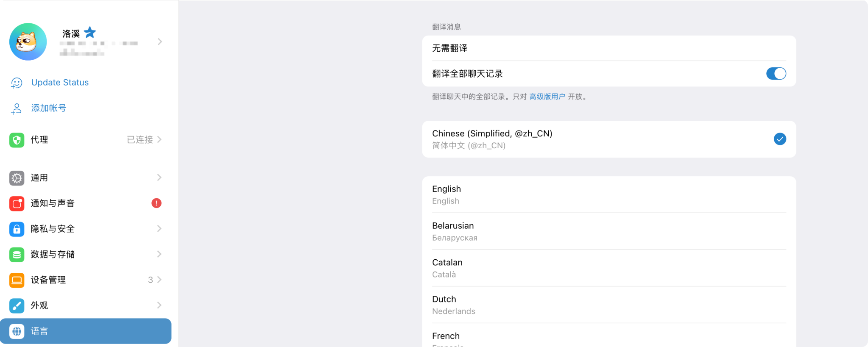Image resolution: width=868 pixels, height=347 pixels.
Task: Click the gear icon for 通用
Action: (x=17, y=178)
